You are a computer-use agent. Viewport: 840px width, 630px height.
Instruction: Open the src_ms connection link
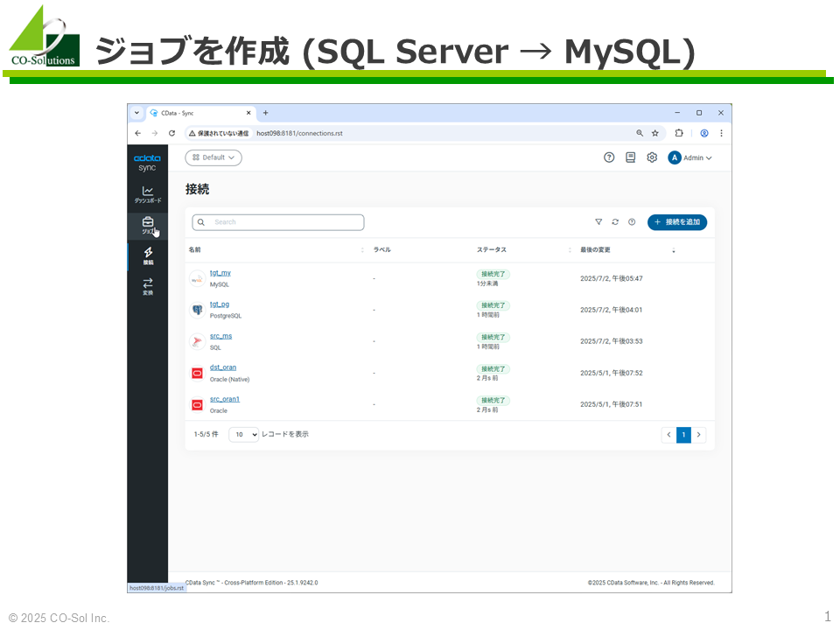(x=220, y=336)
